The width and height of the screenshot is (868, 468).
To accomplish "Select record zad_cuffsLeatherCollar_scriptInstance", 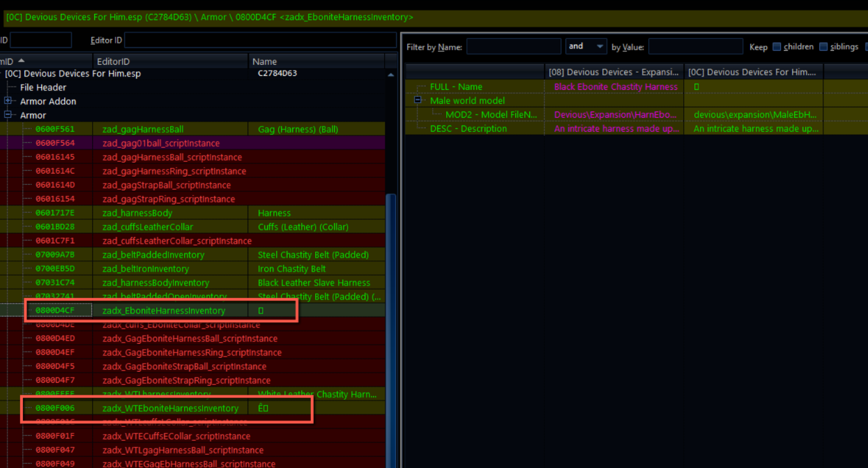I will (192, 241).
